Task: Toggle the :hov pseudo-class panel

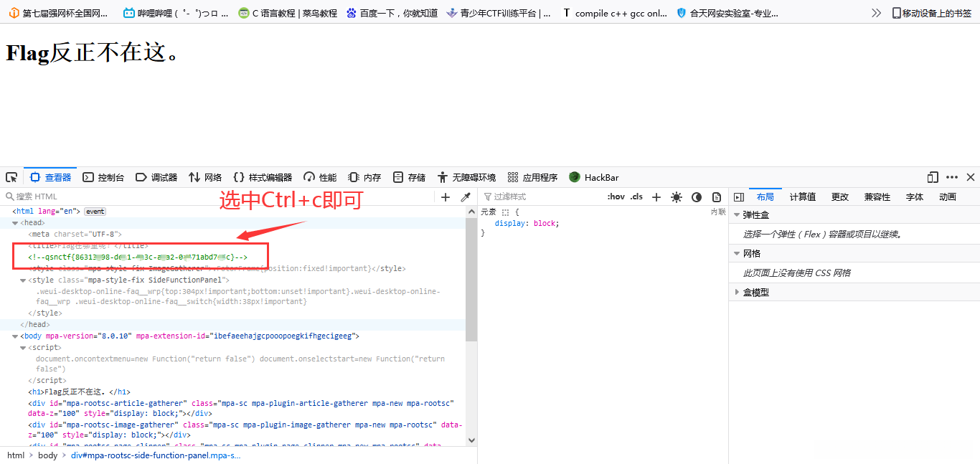Action: pyautogui.click(x=616, y=197)
